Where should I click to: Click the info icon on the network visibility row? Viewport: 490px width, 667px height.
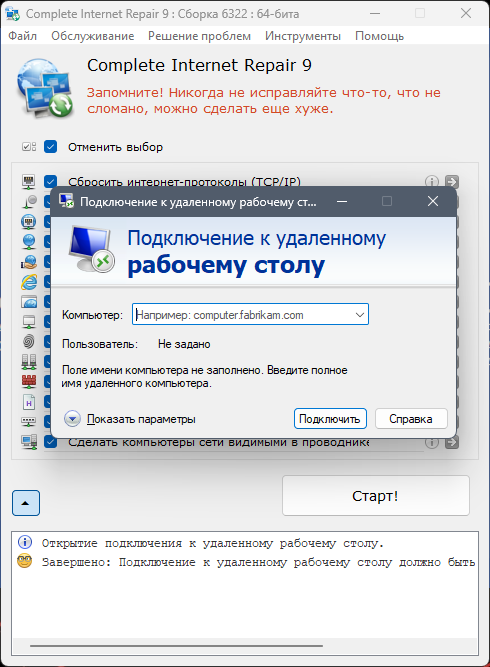pyautogui.click(x=432, y=443)
